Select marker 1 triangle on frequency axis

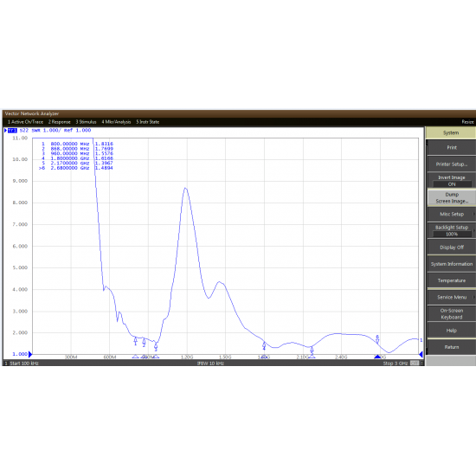point(135,357)
